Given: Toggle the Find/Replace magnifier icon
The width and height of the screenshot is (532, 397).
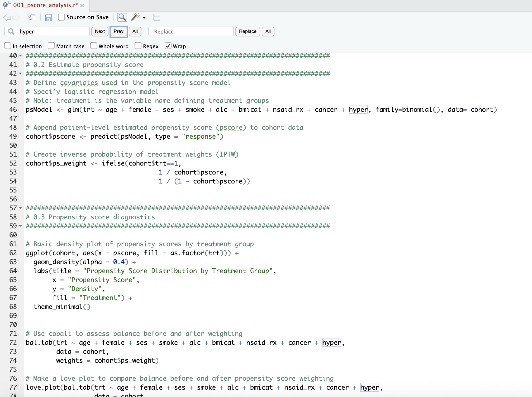Looking at the screenshot, I should pos(122,17).
